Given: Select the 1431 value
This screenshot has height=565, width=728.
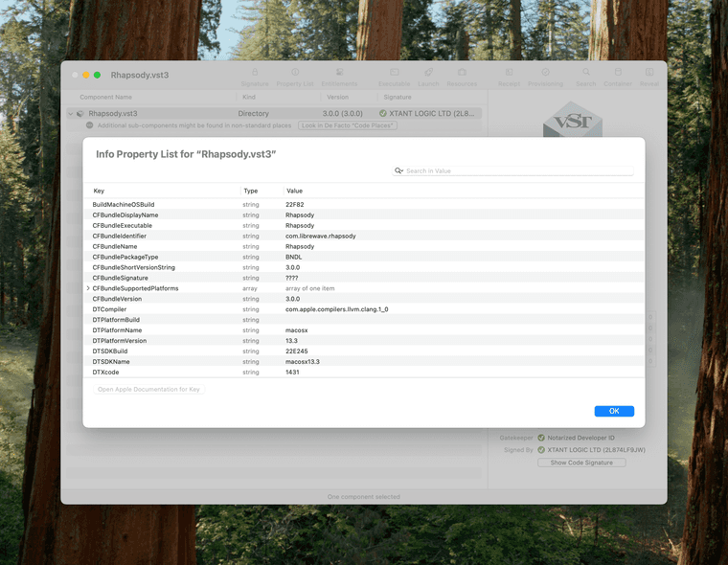Looking at the screenshot, I should (x=292, y=372).
